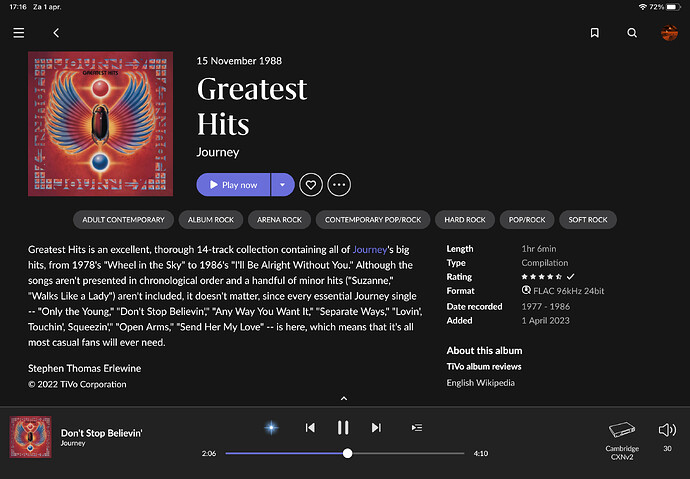Select Contemporary Pop/Rock genre tag

(x=373, y=219)
